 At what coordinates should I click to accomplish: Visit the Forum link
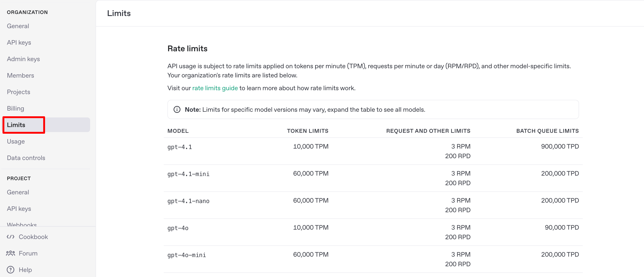pos(28,253)
